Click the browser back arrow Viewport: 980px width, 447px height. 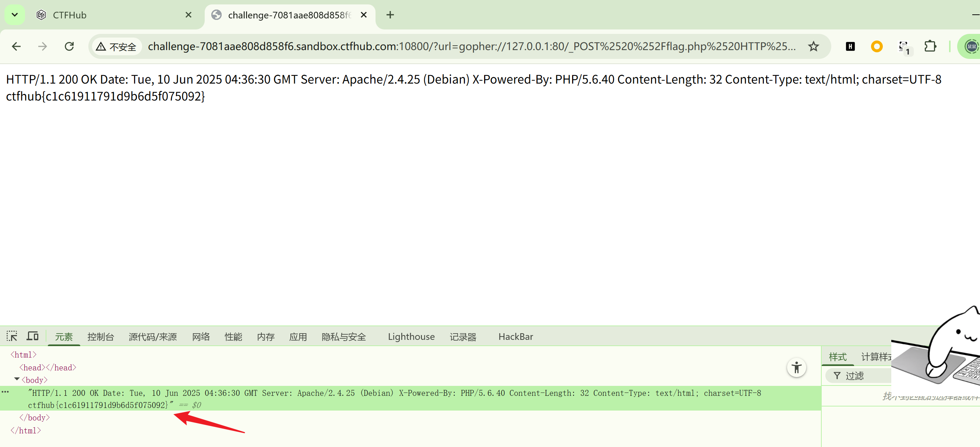click(x=16, y=46)
